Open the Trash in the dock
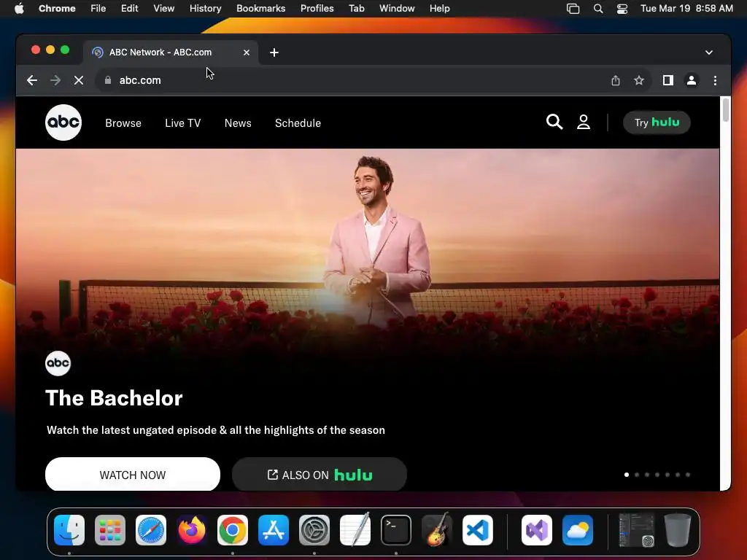The image size is (747, 560). click(678, 530)
